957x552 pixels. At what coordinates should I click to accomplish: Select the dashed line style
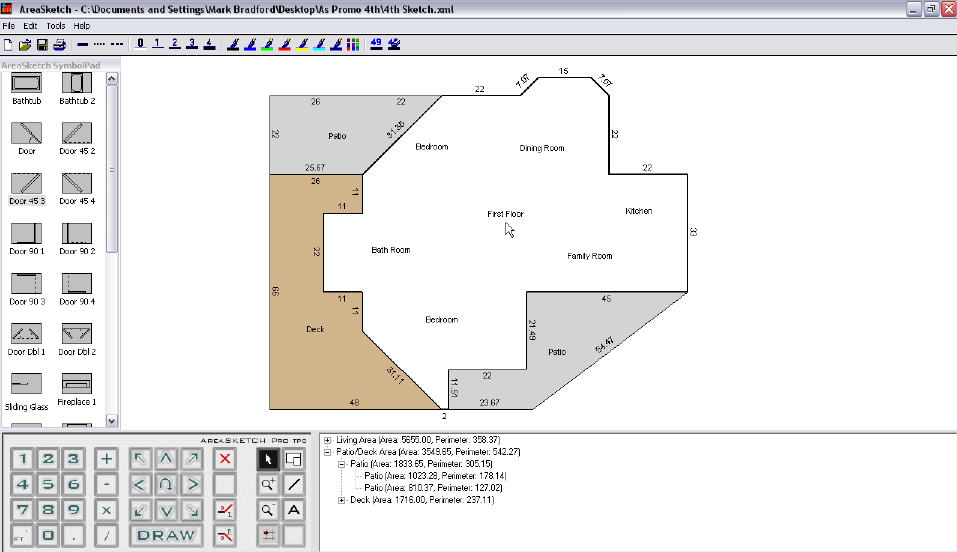(117, 44)
